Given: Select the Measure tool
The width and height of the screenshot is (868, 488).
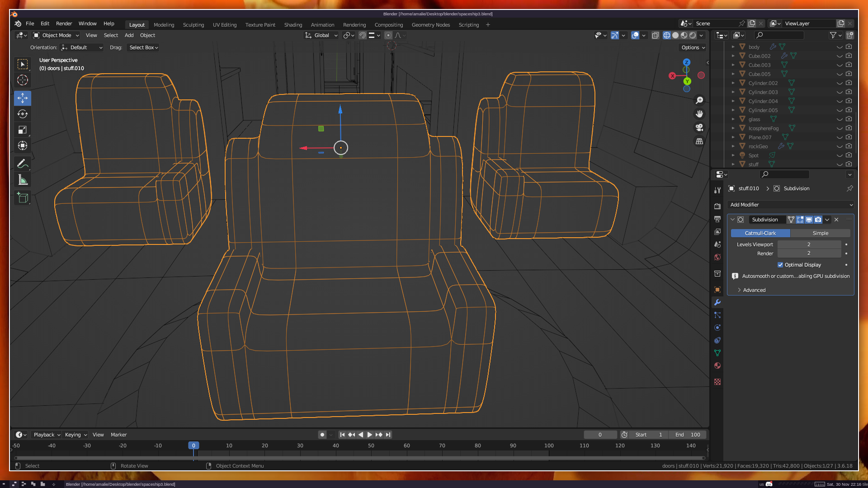Looking at the screenshot, I should [x=23, y=180].
